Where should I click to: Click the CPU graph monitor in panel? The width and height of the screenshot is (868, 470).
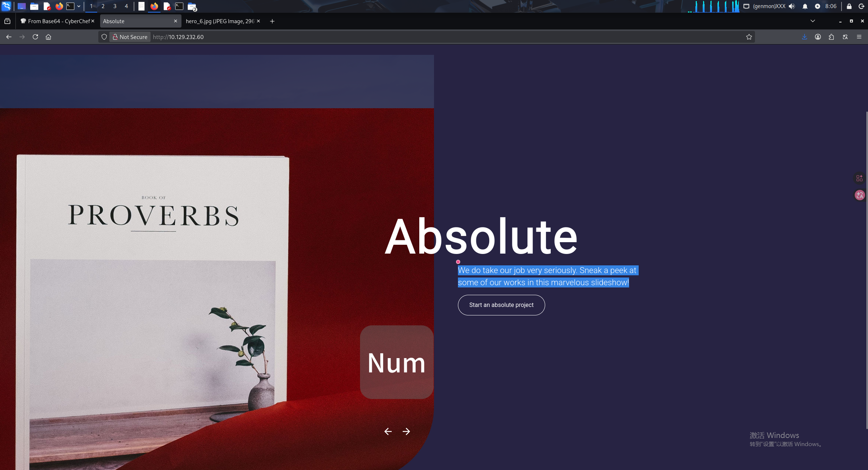click(x=713, y=6)
